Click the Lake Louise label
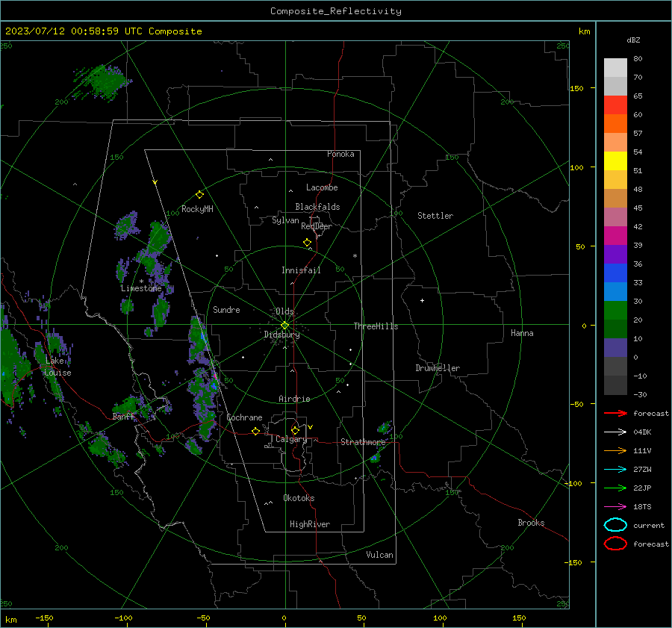This screenshot has height=628, width=672. [57, 367]
